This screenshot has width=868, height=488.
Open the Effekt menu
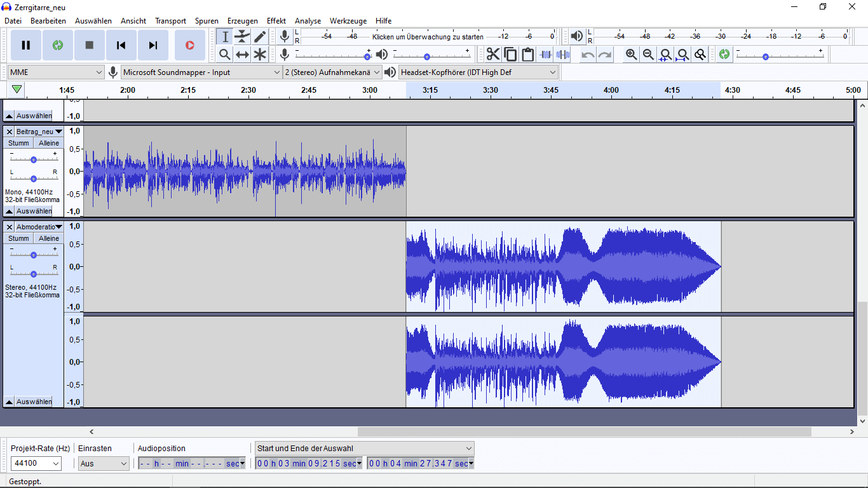click(276, 21)
